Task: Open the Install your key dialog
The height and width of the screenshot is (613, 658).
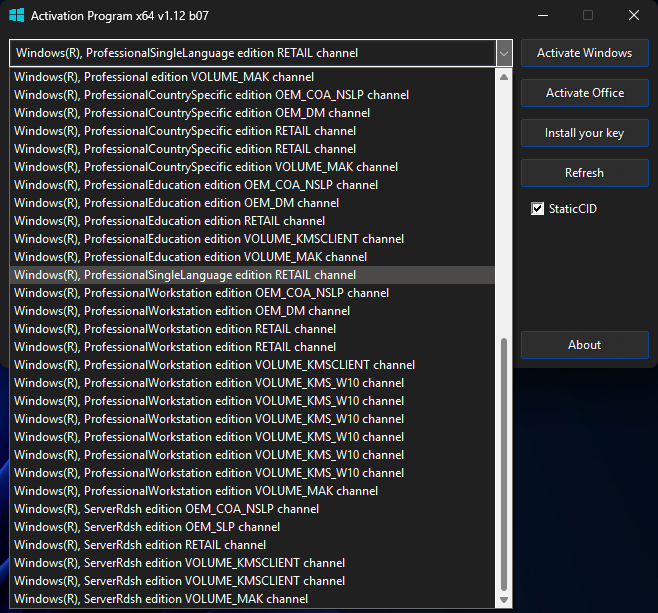Action: 585,133
